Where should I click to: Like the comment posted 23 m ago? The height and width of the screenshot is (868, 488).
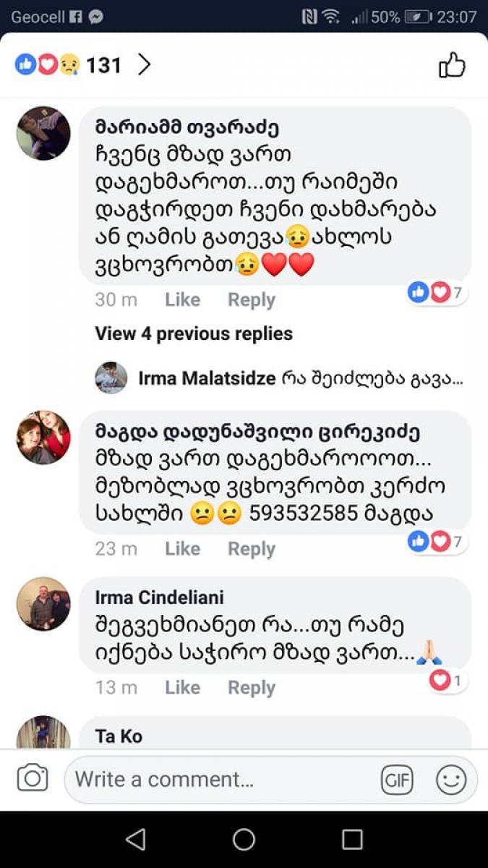click(x=182, y=549)
